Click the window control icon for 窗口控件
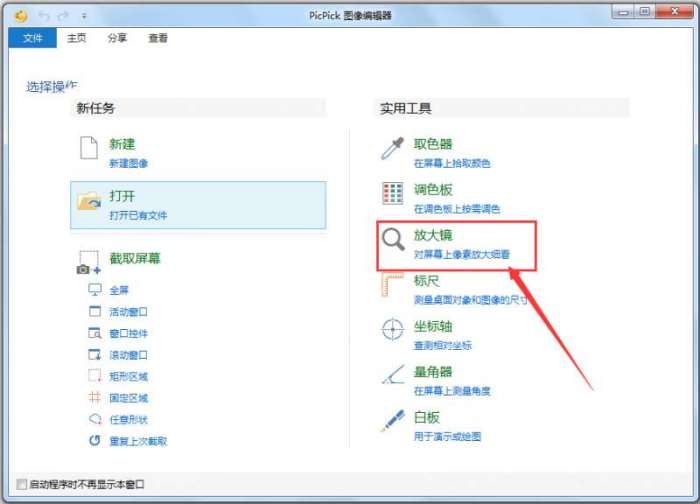The width and height of the screenshot is (700, 504). click(x=95, y=333)
